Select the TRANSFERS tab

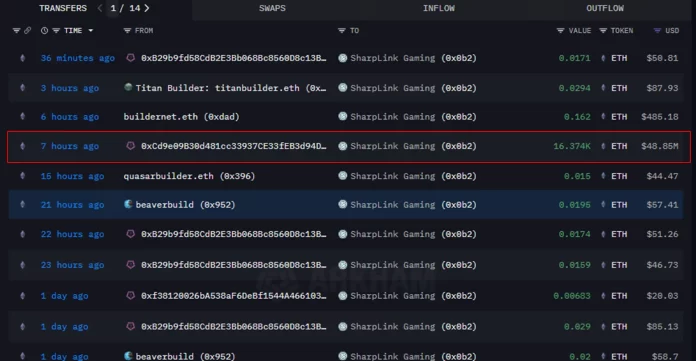coord(63,8)
